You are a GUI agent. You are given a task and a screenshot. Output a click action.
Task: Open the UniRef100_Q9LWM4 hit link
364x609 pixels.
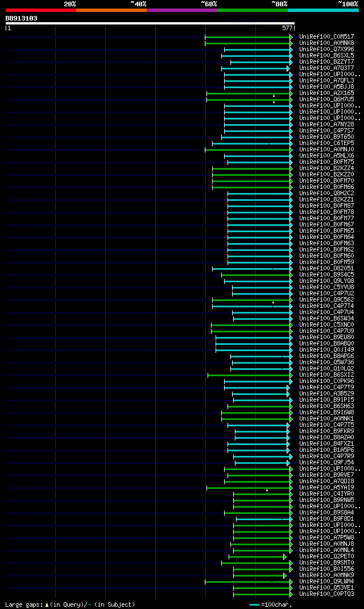(x=326, y=582)
